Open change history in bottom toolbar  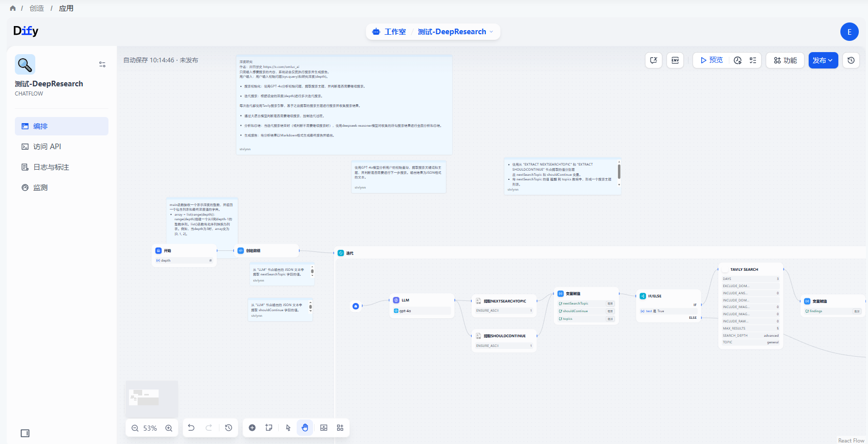pyautogui.click(x=229, y=428)
